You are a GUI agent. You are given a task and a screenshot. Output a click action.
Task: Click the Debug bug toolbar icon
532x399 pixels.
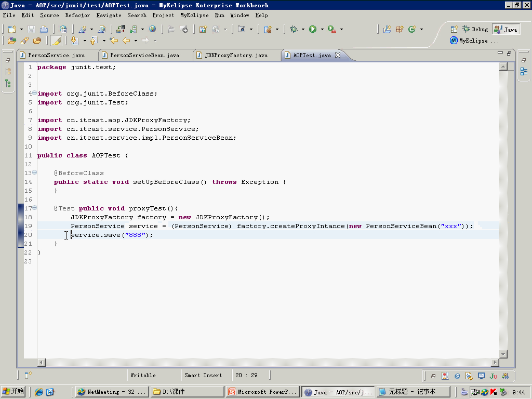[294, 29]
